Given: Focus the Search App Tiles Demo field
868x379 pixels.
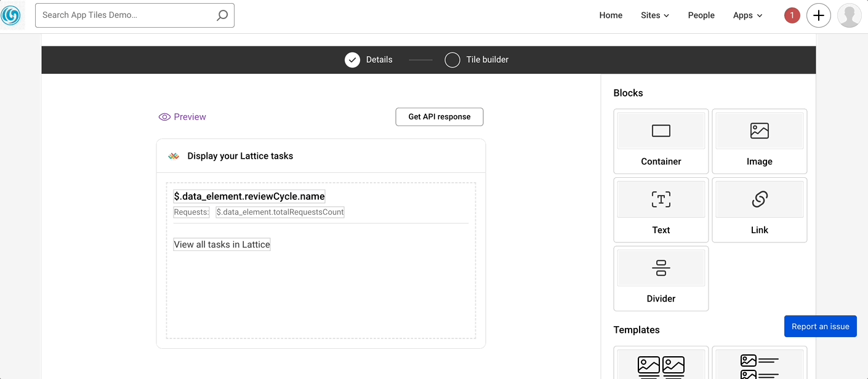Looking at the screenshot, I should 135,15.
